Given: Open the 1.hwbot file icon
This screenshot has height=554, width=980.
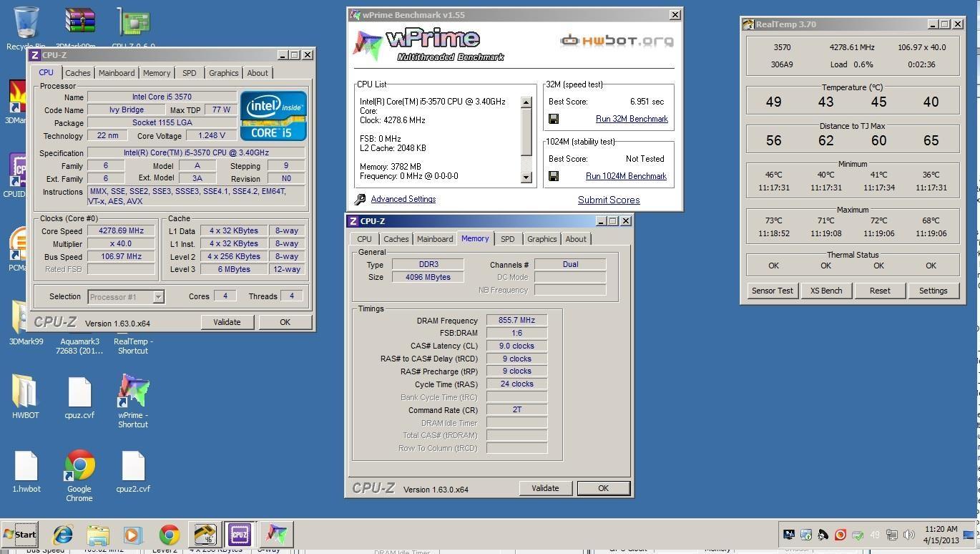Looking at the screenshot, I should click(x=26, y=472).
